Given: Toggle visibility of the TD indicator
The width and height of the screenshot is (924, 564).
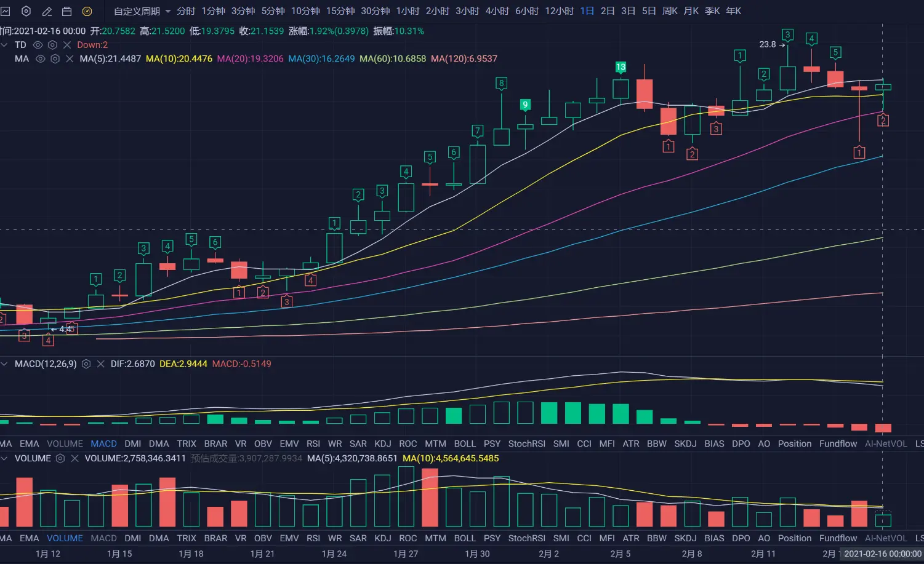Looking at the screenshot, I should [x=38, y=45].
